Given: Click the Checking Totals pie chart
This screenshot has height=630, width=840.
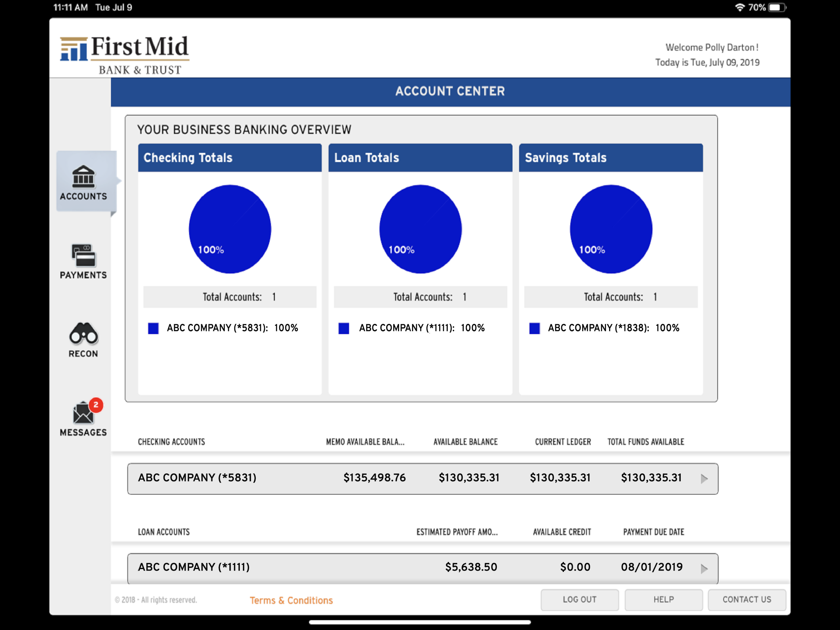Looking at the screenshot, I should coord(230,229).
